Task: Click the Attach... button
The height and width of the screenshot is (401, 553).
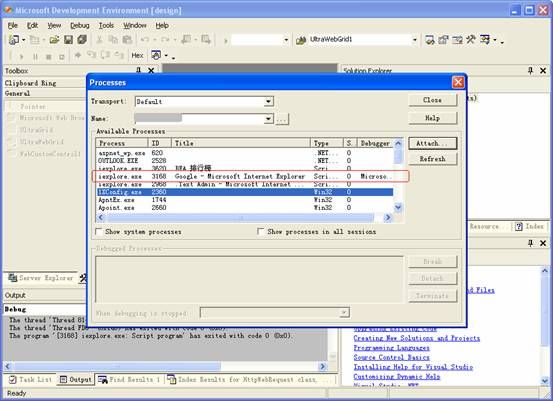Action: click(432, 143)
